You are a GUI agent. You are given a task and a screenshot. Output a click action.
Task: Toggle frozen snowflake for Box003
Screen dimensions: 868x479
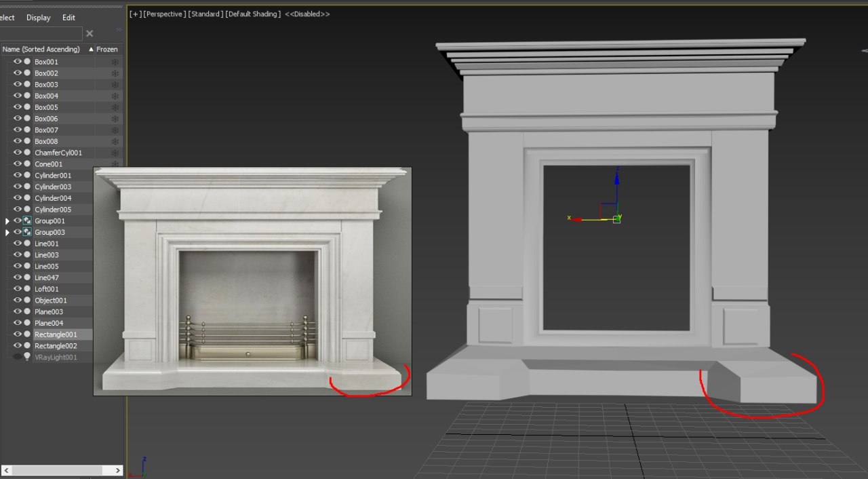[x=115, y=85]
